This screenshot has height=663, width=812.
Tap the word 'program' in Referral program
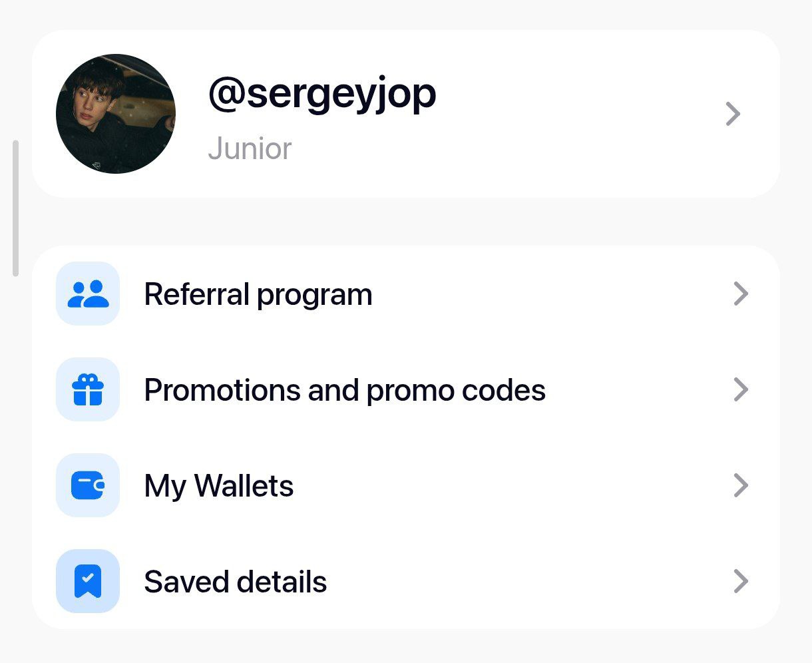314,296
